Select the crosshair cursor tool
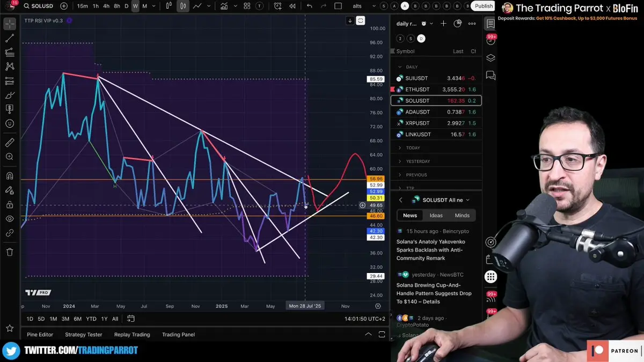Image resolution: width=644 pixels, height=362 pixels. coord(10,25)
